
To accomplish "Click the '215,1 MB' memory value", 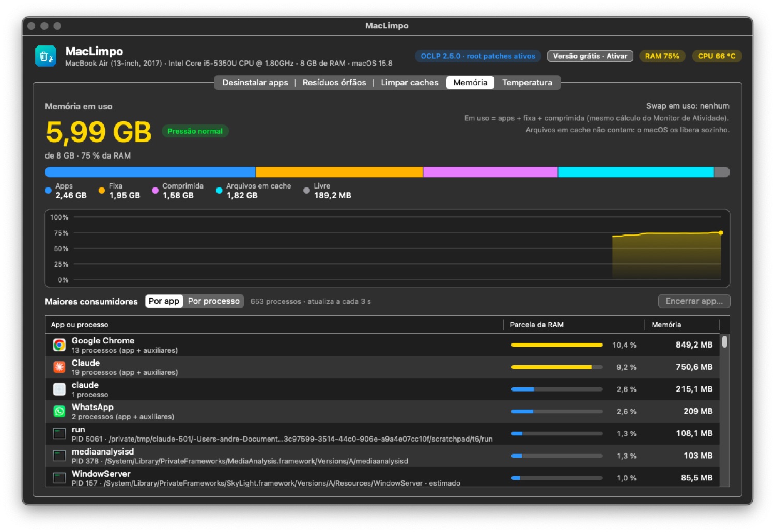I will click(694, 389).
